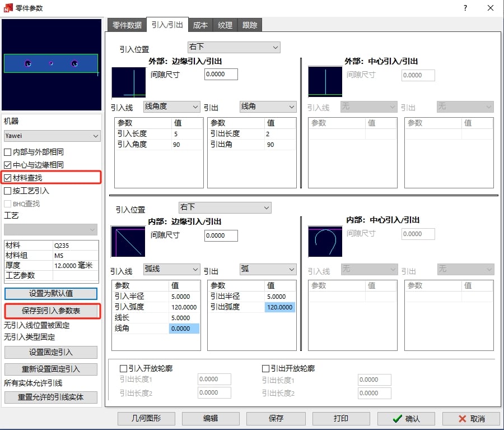Screen dimensions: 504x430
Task: Toggle the 材料查找 checkbox
Action: coord(8,178)
